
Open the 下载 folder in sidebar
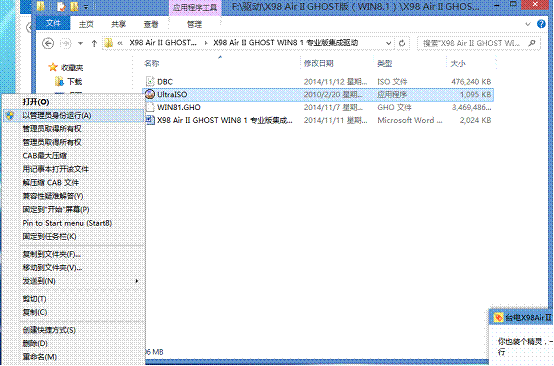coord(69,82)
